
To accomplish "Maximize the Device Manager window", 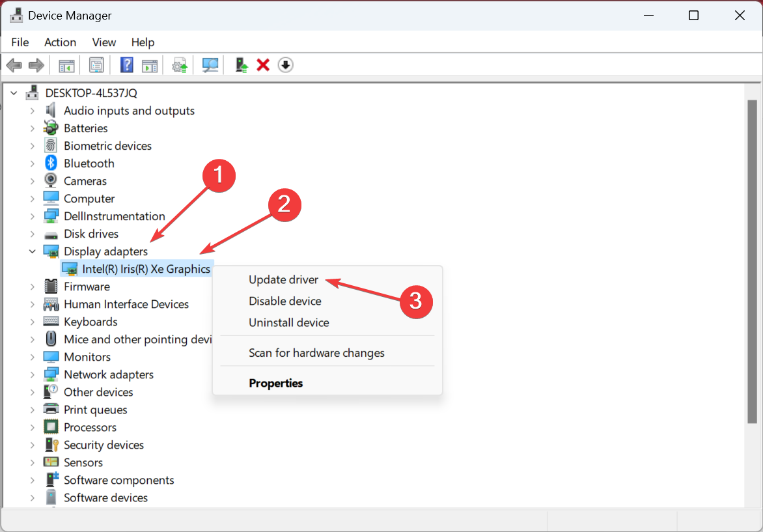I will (694, 16).
